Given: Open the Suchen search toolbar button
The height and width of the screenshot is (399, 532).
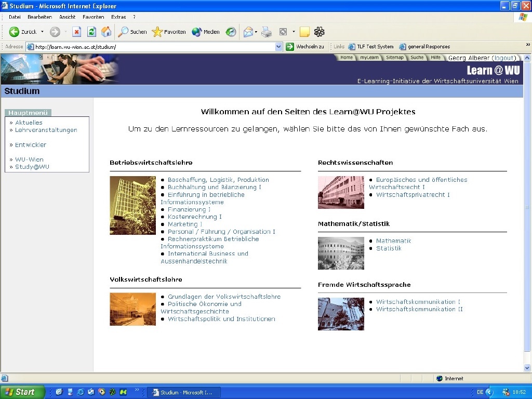Looking at the screenshot, I should 132,32.
